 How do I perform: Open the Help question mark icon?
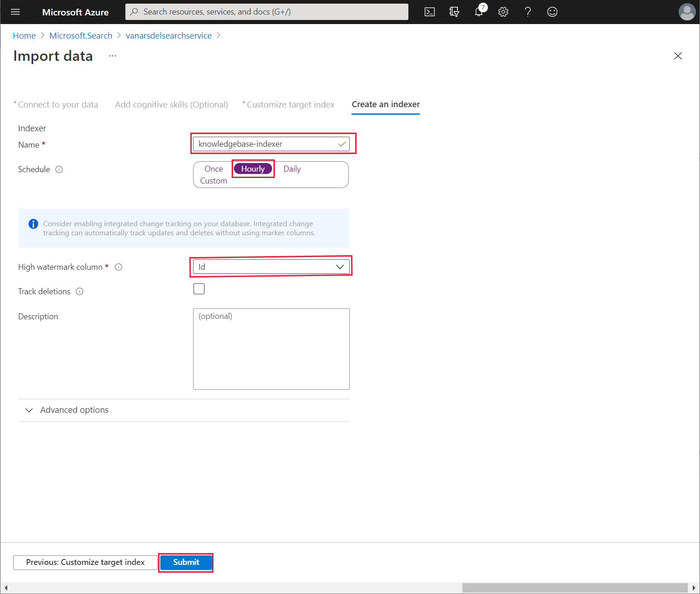pos(528,12)
